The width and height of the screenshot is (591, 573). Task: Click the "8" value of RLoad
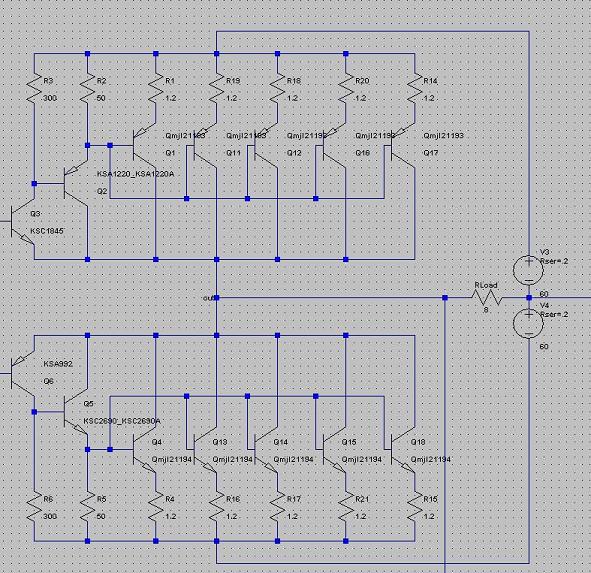486,310
